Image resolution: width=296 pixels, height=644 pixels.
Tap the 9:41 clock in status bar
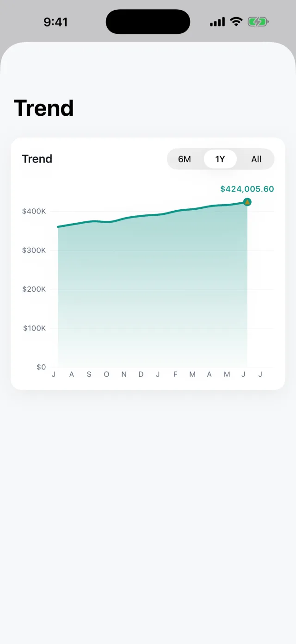[55, 22]
